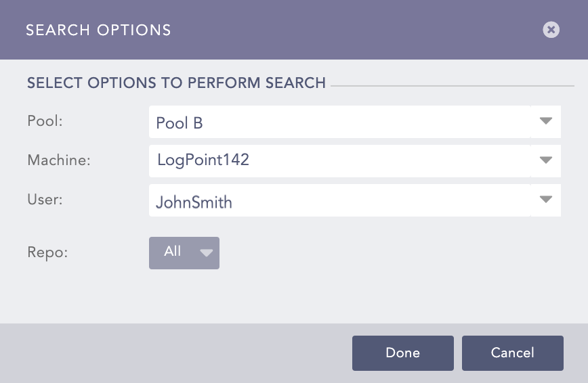Click the Select Options to Perform Search heading
The image size is (588, 383).
click(176, 83)
